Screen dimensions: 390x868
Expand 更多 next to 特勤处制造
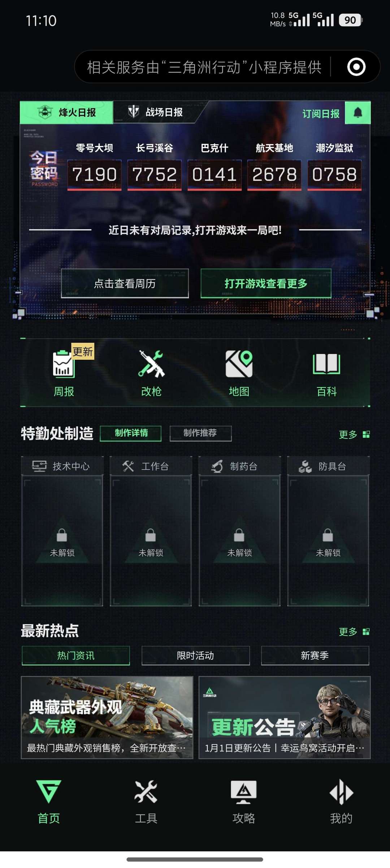(x=354, y=434)
